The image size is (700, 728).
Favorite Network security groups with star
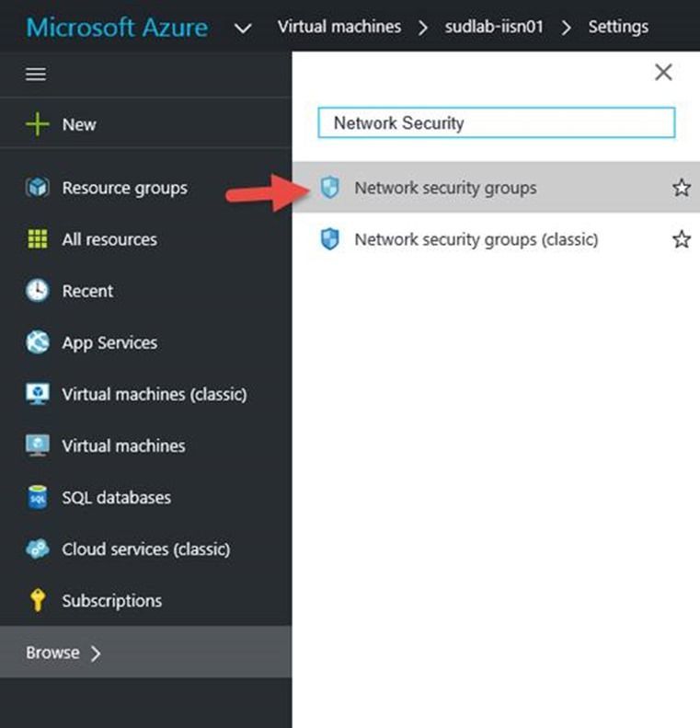[x=681, y=188]
